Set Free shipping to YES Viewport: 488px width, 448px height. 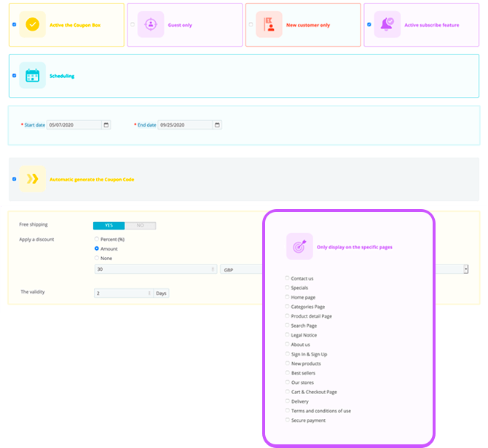pos(109,225)
